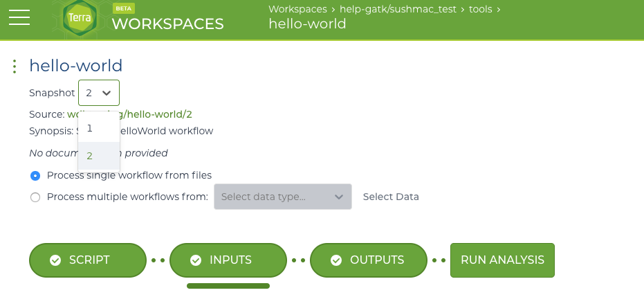Click the Terra hexagon logo
This screenshot has height=306, width=644.
tap(80, 18)
